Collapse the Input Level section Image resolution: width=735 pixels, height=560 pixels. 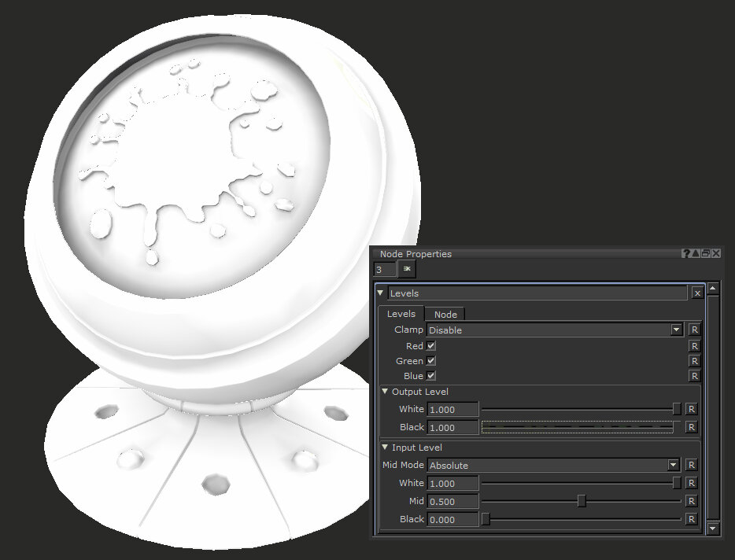tap(385, 447)
